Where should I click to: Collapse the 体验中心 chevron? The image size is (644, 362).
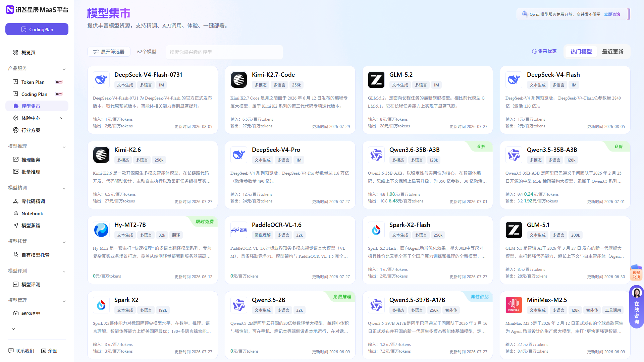[61, 118]
